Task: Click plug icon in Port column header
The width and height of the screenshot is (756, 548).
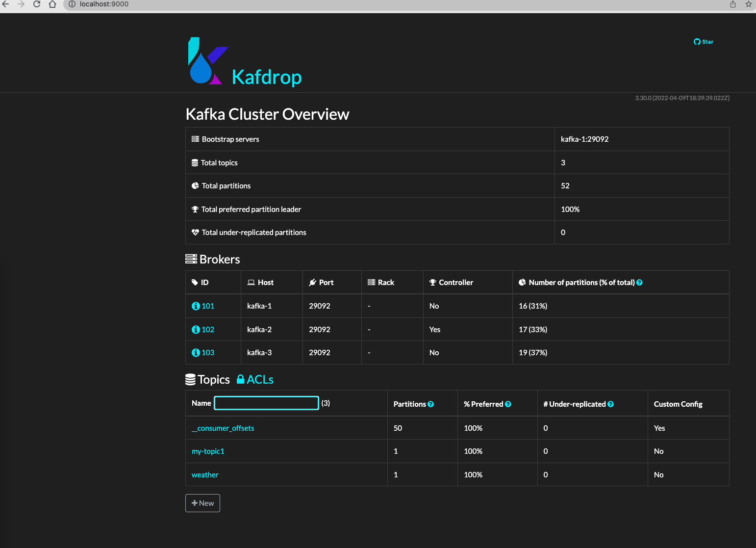Action: tap(312, 283)
